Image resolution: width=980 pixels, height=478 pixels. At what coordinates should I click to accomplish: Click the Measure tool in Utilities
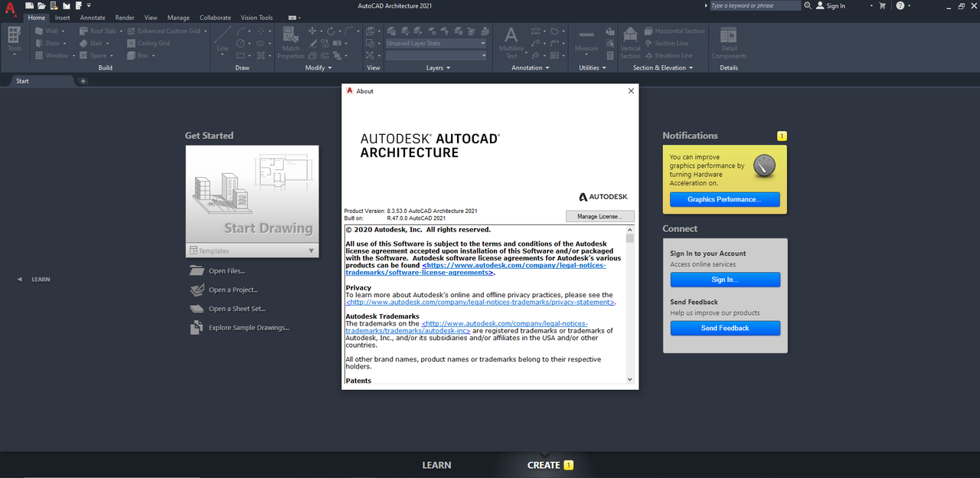pos(586,41)
